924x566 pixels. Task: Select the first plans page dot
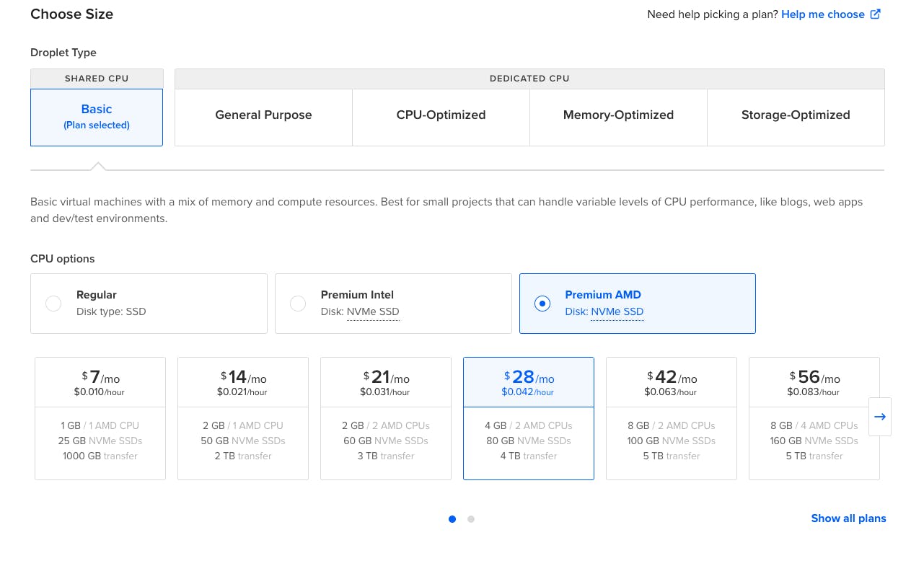(452, 518)
